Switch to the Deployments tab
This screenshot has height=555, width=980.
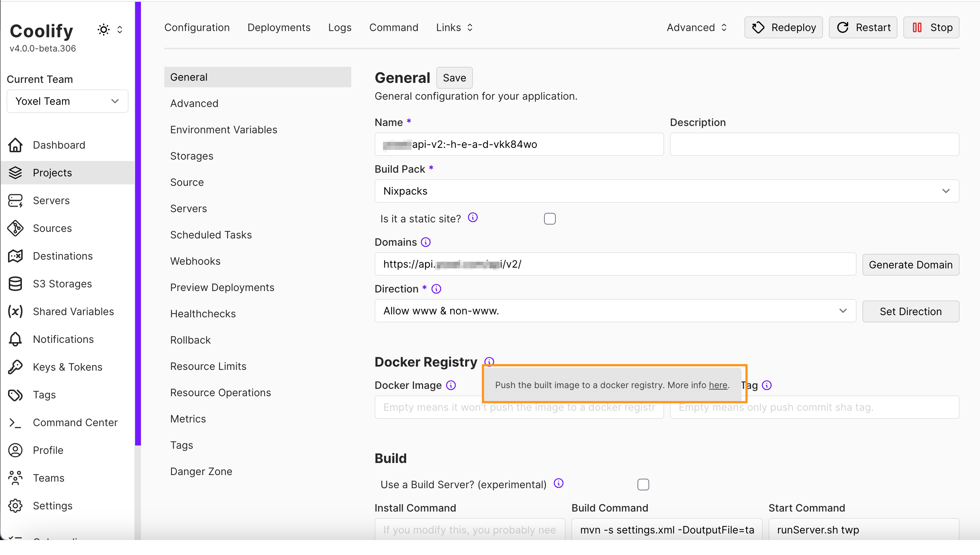pos(278,28)
